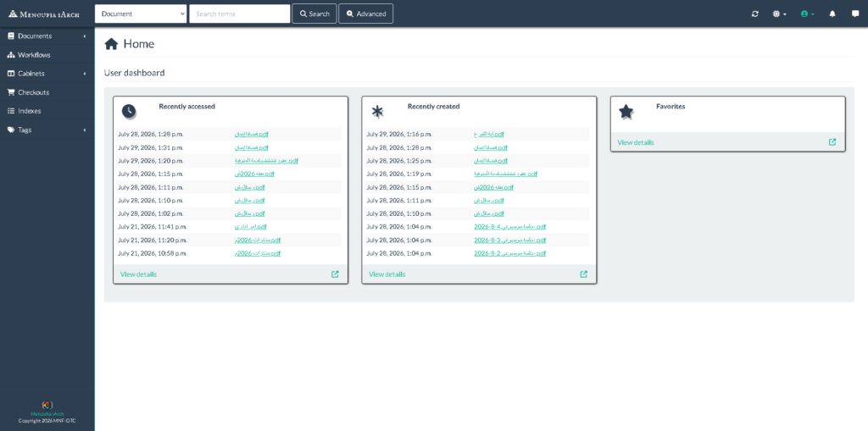
Task: Open created document from July 29, 1:16 p.m.
Action: point(489,135)
